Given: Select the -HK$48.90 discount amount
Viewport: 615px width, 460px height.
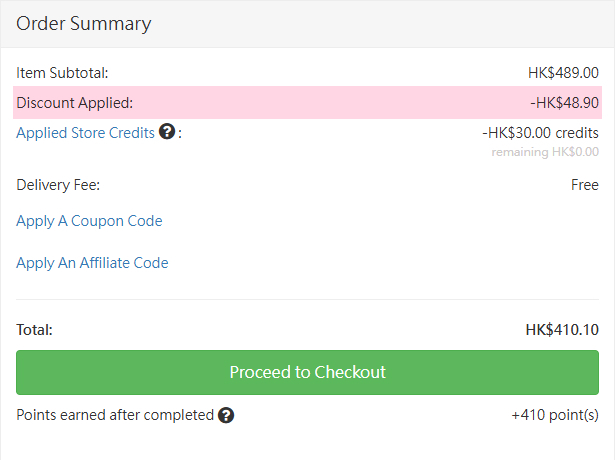Looking at the screenshot, I should 564,102.
